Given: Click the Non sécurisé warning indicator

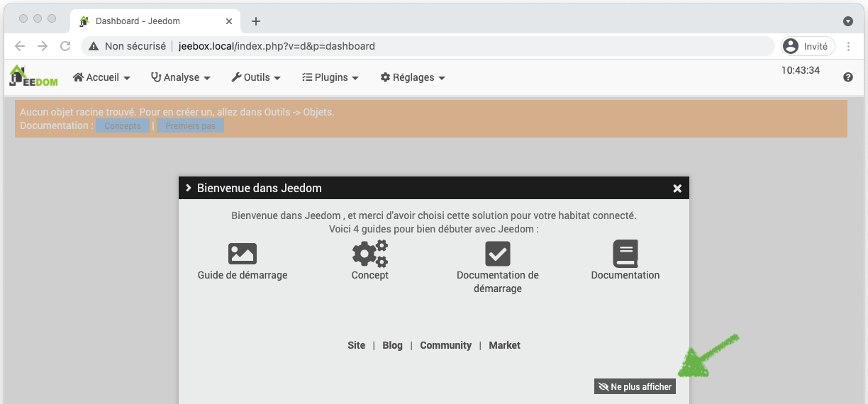Looking at the screenshot, I should [x=127, y=46].
